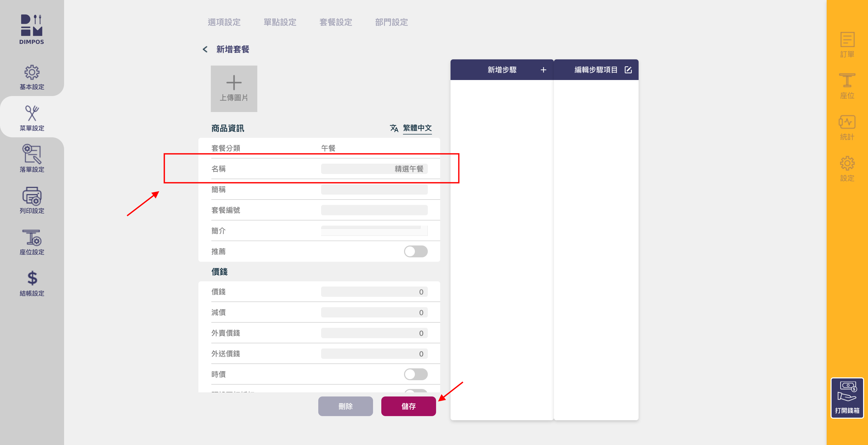Switch to 部門設定 tab
Viewport: 868px width, 445px height.
[391, 22]
